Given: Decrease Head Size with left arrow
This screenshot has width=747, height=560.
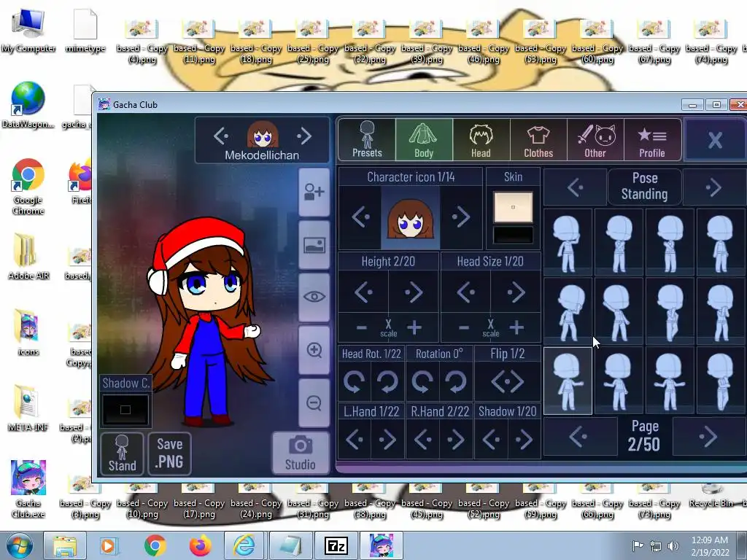Looking at the screenshot, I should coord(466,292).
